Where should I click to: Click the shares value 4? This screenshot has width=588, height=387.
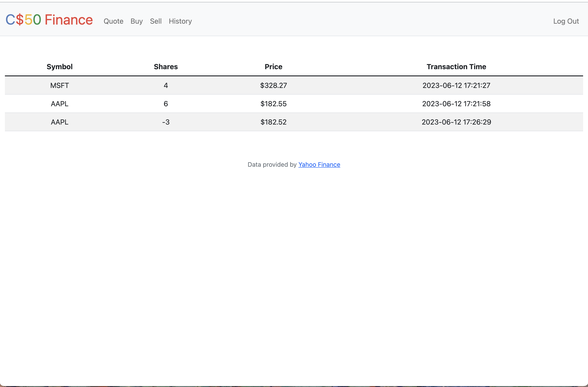166,85
